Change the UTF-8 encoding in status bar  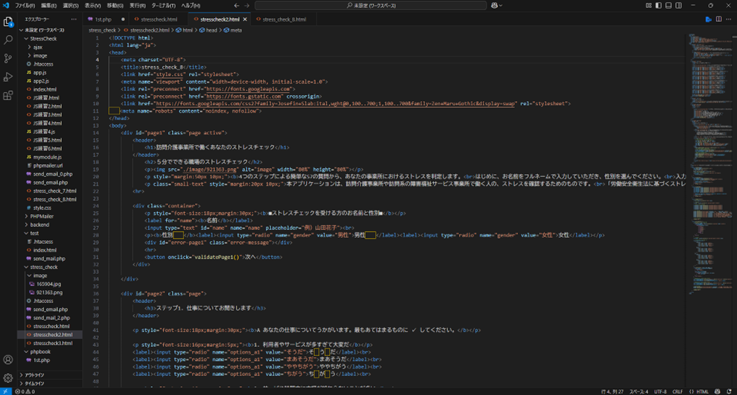[660, 391]
